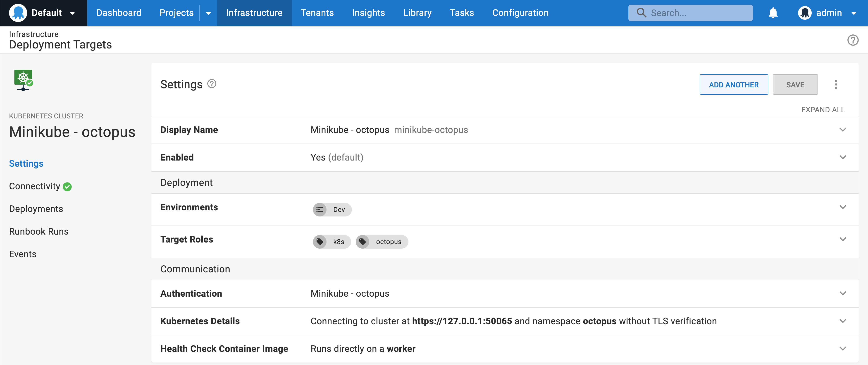This screenshot has height=365, width=868.
Task: Click the 'Yes (default)' Enabled value
Action: [337, 157]
